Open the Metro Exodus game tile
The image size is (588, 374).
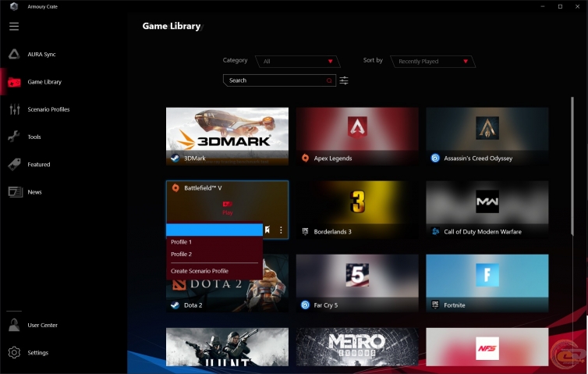coord(357,347)
